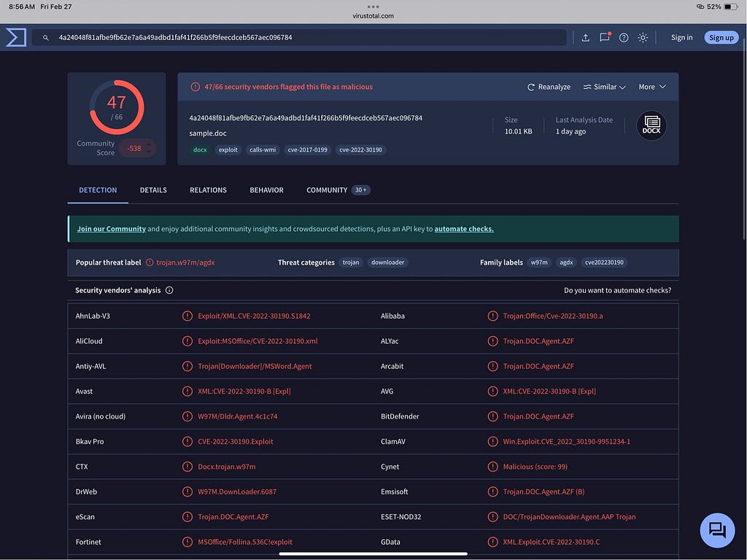Screen dimensions: 747x560
Task: Open the notifications chat icon
Action: pos(605,37)
